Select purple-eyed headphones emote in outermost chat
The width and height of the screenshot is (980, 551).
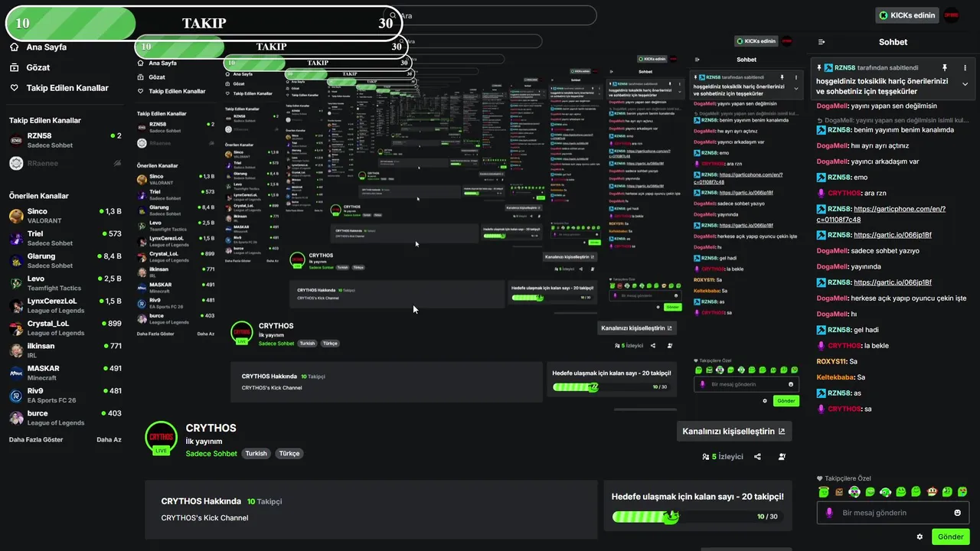coord(854,491)
